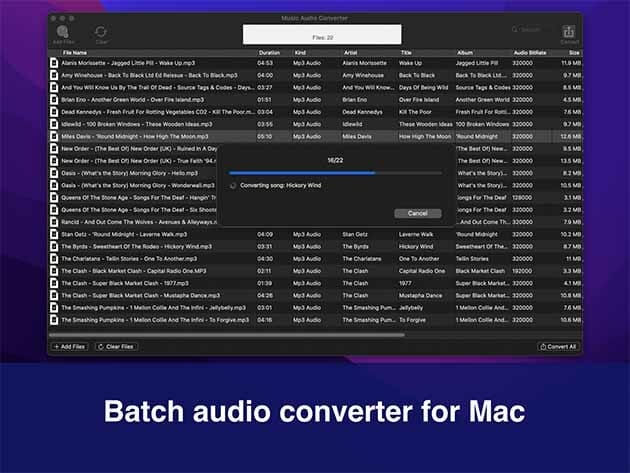Sort list by File Name column
This screenshot has height=473, width=630.
(x=75, y=52)
